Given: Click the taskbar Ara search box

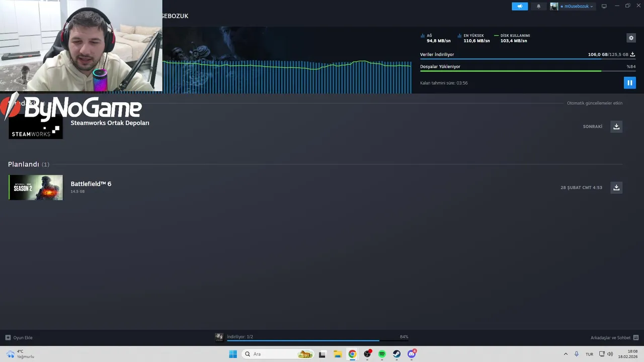Looking at the screenshot, I should pos(278,354).
